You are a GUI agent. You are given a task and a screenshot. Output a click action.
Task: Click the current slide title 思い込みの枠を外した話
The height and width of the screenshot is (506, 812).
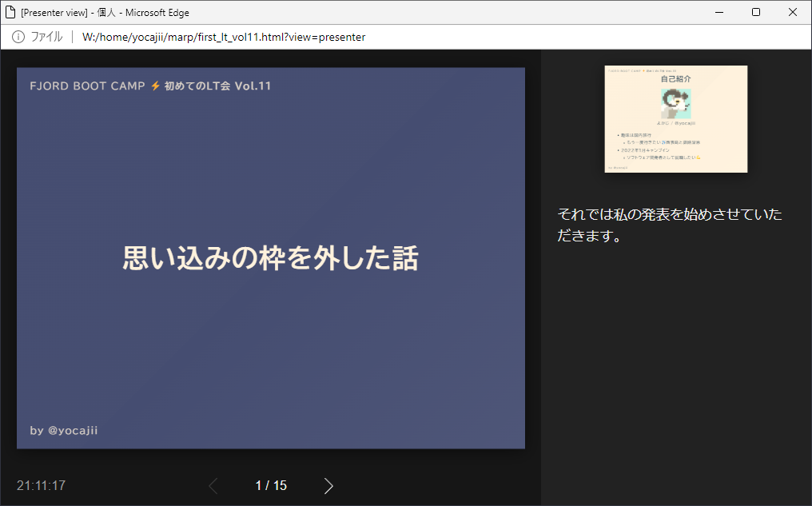[x=270, y=258]
